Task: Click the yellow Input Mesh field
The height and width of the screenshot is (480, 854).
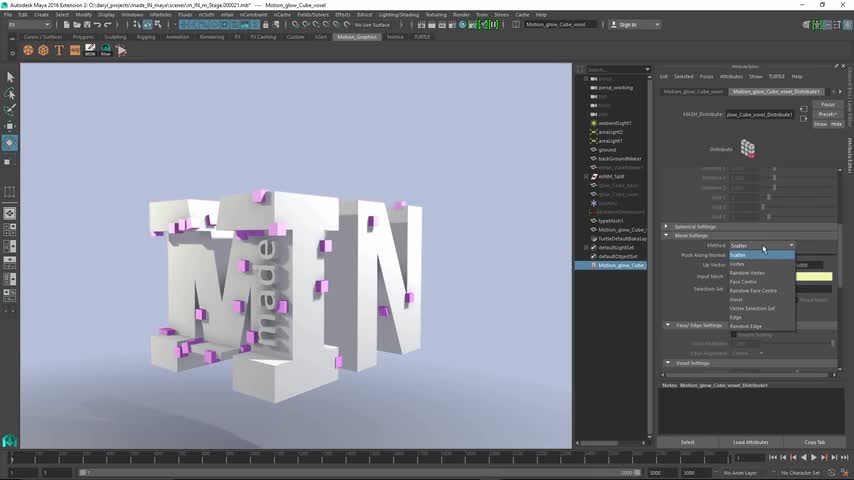Action: pyautogui.click(x=814, y=277)
